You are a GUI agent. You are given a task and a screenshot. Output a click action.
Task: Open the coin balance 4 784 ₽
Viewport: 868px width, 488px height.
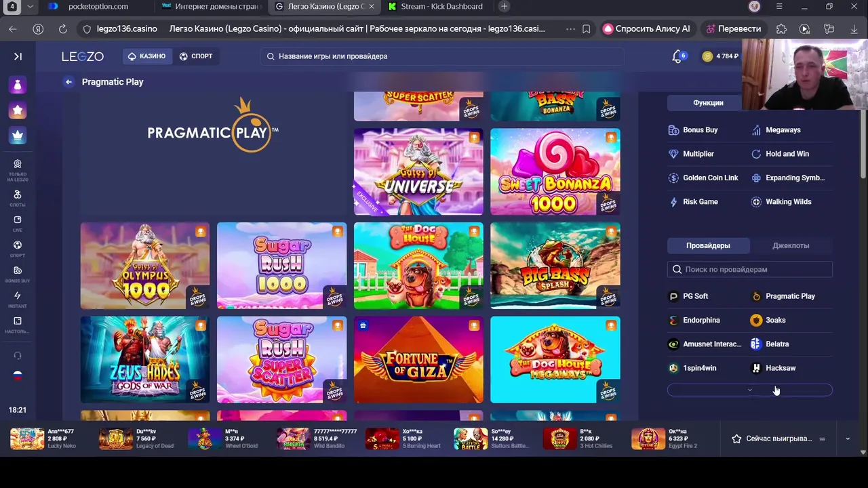pyautogui.click(x=721, y=56)
